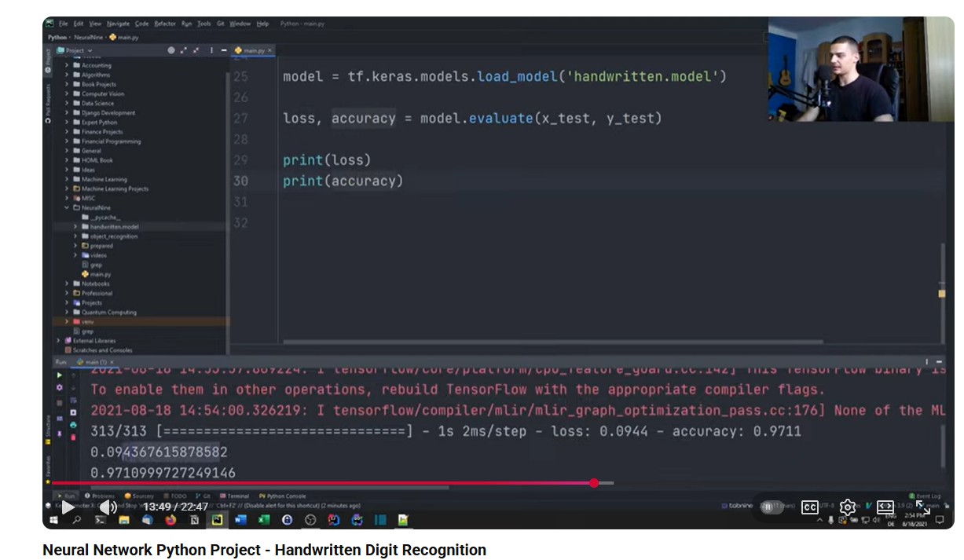Select handwritten.model in project tree
The image size is (964, 560).
click(114, 227)
